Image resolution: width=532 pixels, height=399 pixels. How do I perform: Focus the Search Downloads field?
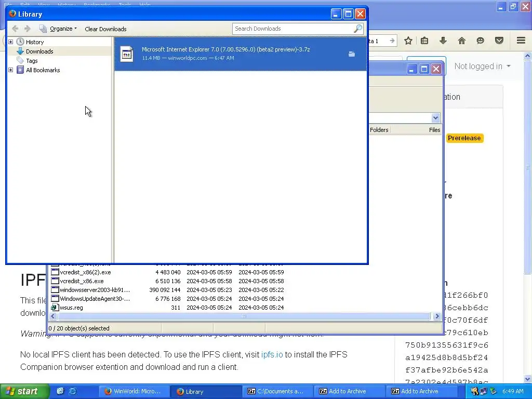tap(293, 29)
